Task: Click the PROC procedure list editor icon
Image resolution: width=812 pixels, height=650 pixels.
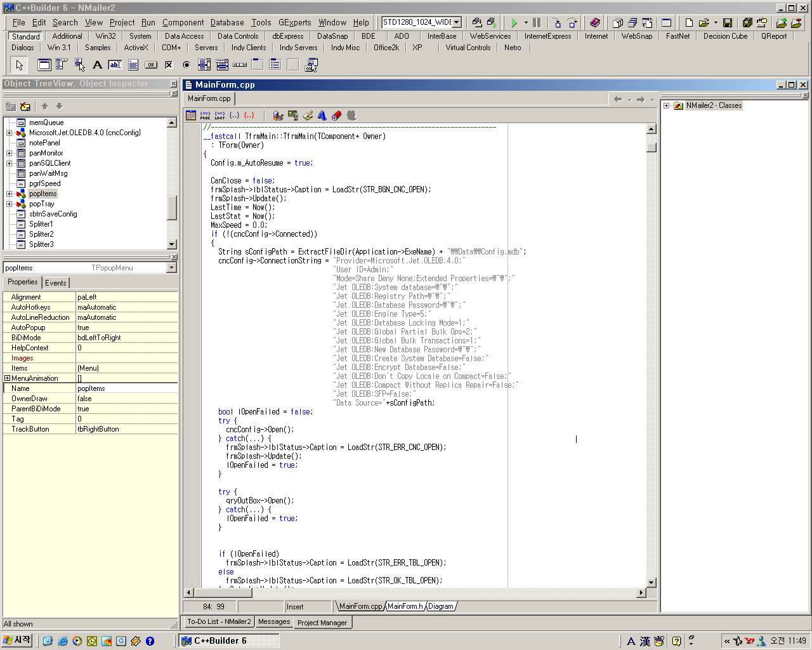Action: [205, 116]
